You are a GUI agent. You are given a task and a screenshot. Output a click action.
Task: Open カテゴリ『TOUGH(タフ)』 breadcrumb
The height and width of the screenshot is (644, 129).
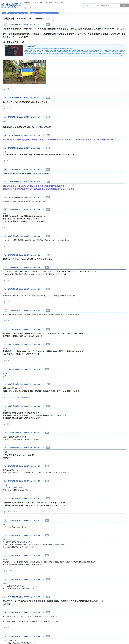point(18,13)
